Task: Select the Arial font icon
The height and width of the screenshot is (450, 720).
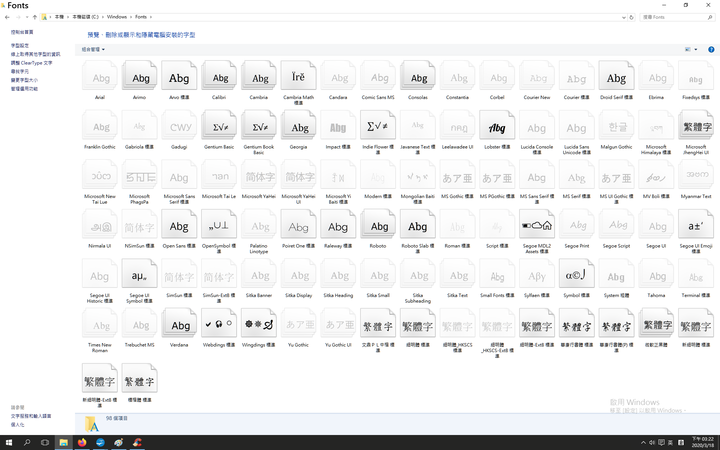Action: tap(100, 76)
